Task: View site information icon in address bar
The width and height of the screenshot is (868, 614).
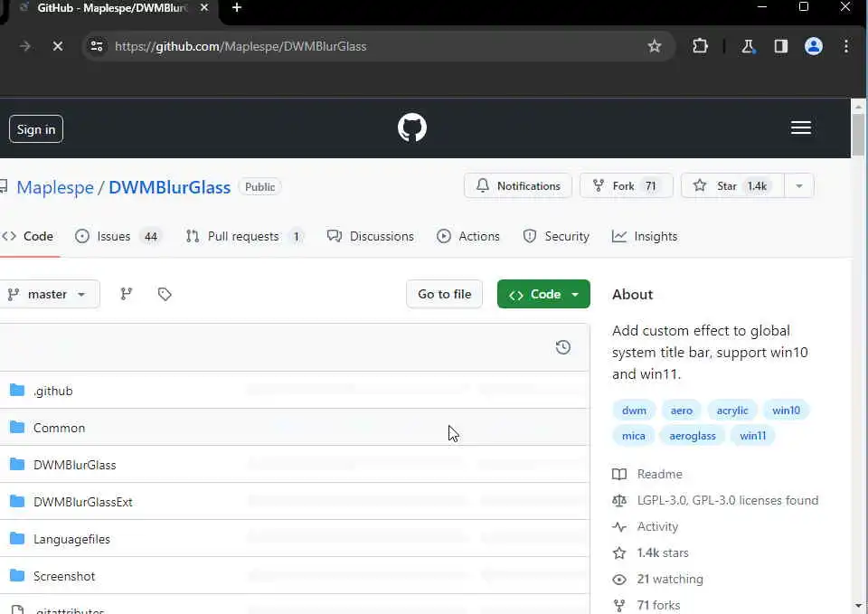Action: click(97, 46)
